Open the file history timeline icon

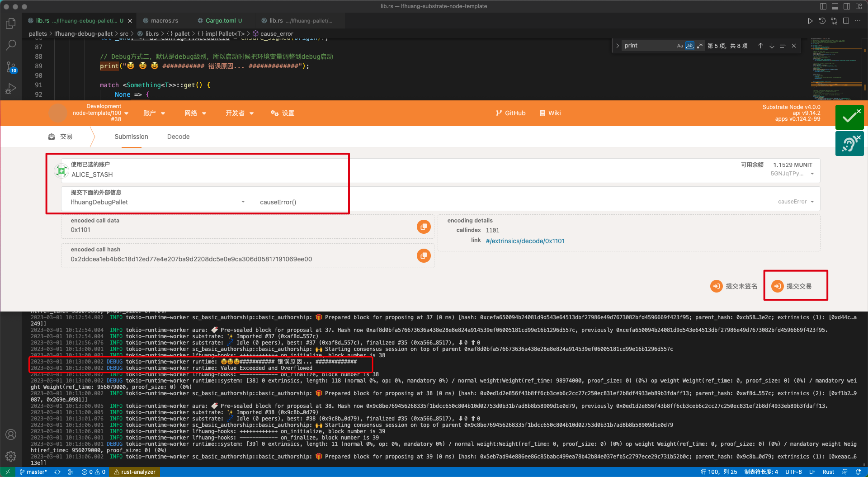pos(822,21)
